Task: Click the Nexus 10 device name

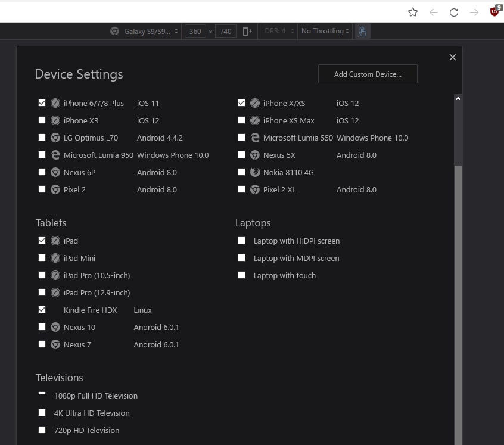Action: point(79,328)
